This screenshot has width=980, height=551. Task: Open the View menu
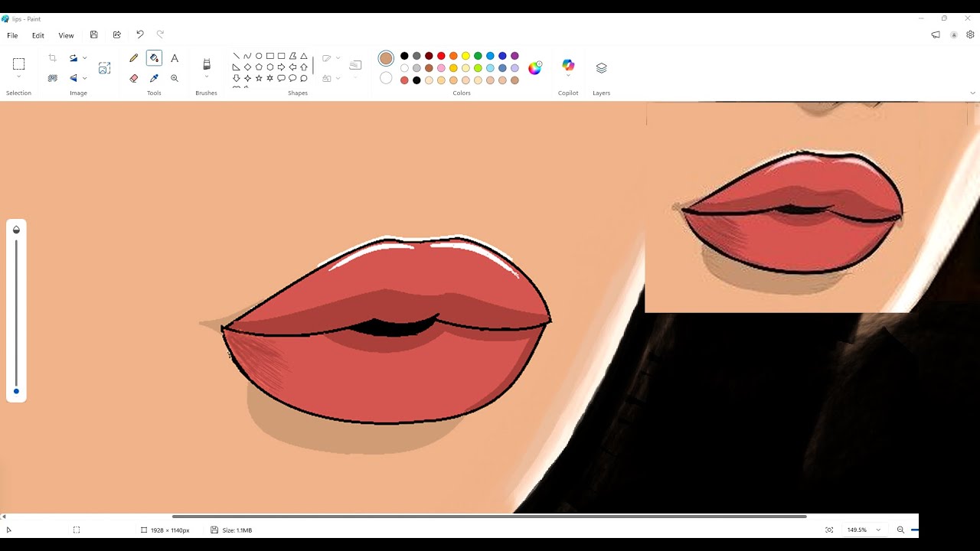pos(67,35)
